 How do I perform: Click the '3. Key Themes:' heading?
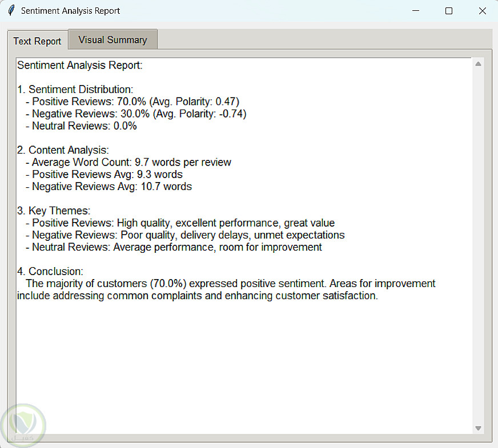[54, 211]
